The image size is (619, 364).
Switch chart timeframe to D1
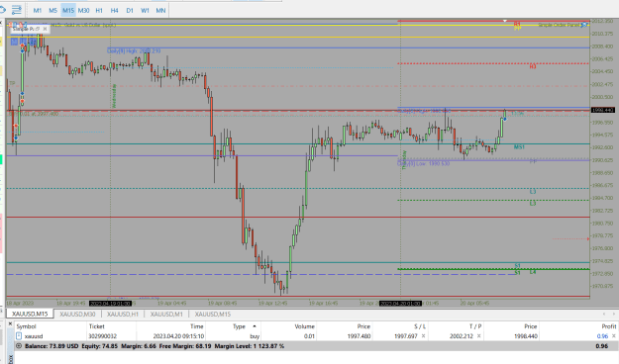[130, 10]
